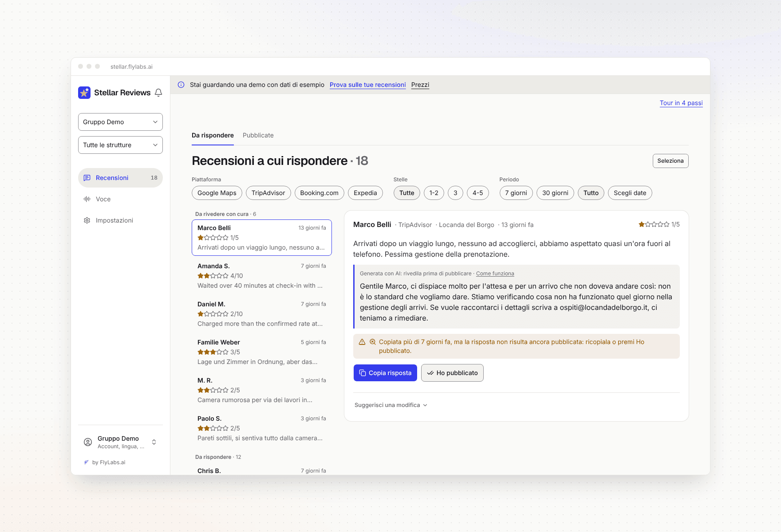
Task: Switch to the Da rispondere tab
Action: pos(213,135)
